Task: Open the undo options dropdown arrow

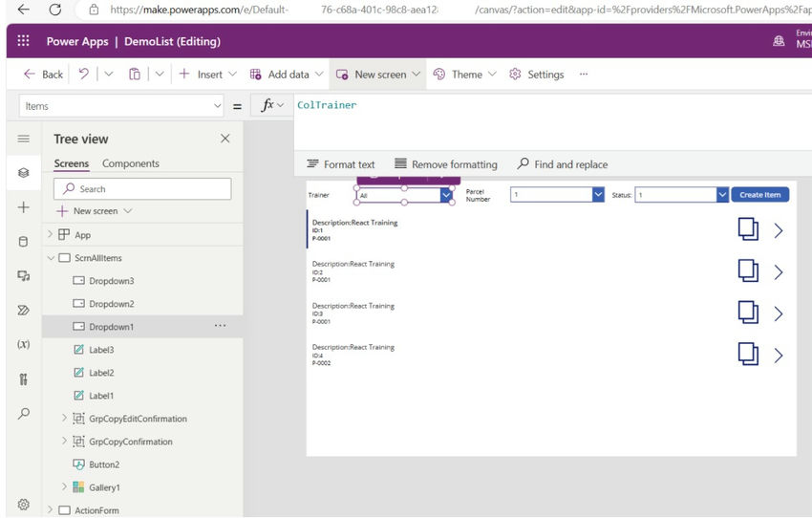Action: [109, 75]
